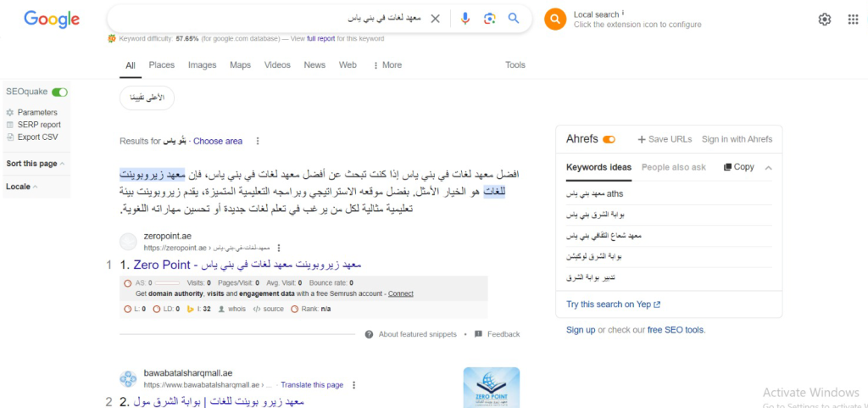Open Google settings gear icon
Screen dimensions: 868x408
(824, 20)
